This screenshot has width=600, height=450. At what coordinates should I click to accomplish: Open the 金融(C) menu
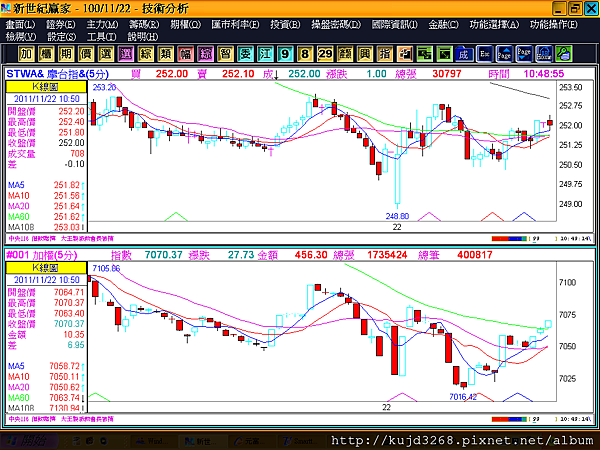(443, 24)
